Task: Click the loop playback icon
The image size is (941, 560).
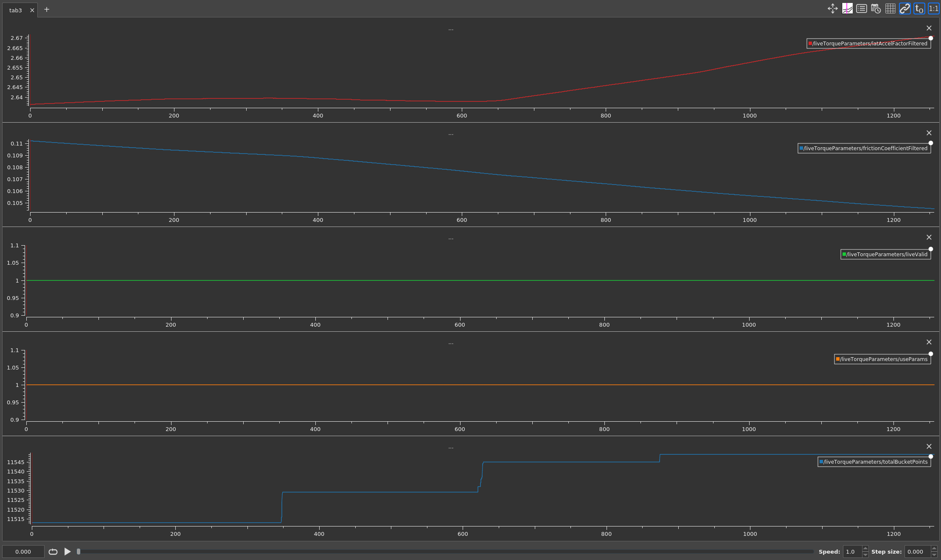Action: [53, 552]
